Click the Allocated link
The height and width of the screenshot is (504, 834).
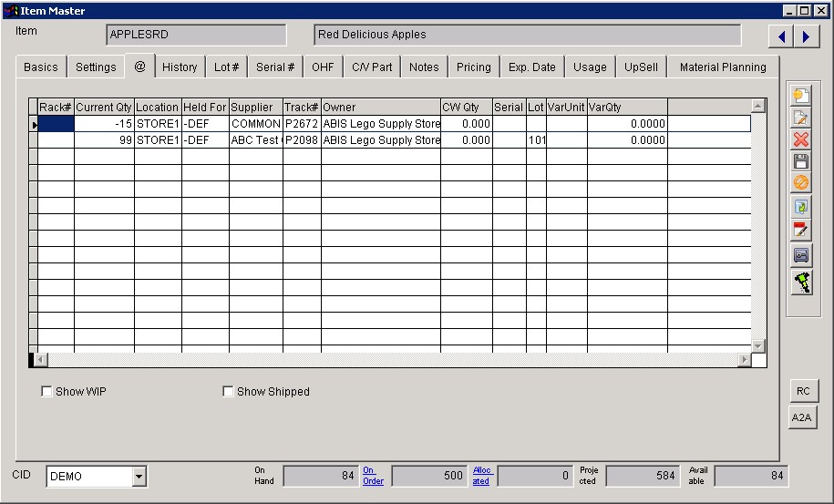pos(480,476)
